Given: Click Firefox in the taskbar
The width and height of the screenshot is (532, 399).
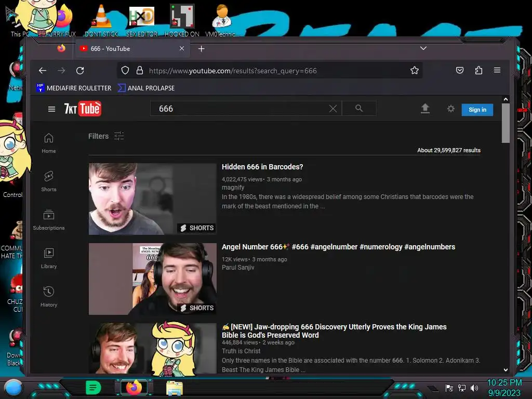Looking at the screenshot, I should point(134,388).
